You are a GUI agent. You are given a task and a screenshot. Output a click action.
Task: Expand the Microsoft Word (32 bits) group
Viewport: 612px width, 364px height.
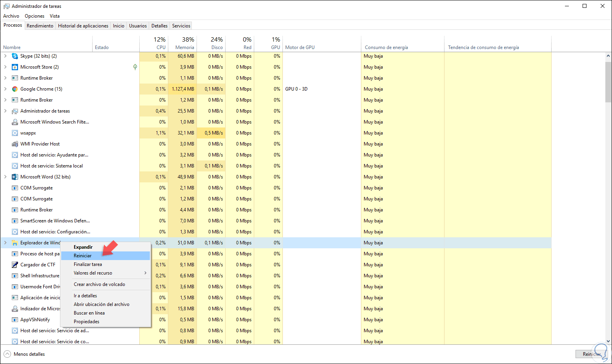[x=5, y=177]
